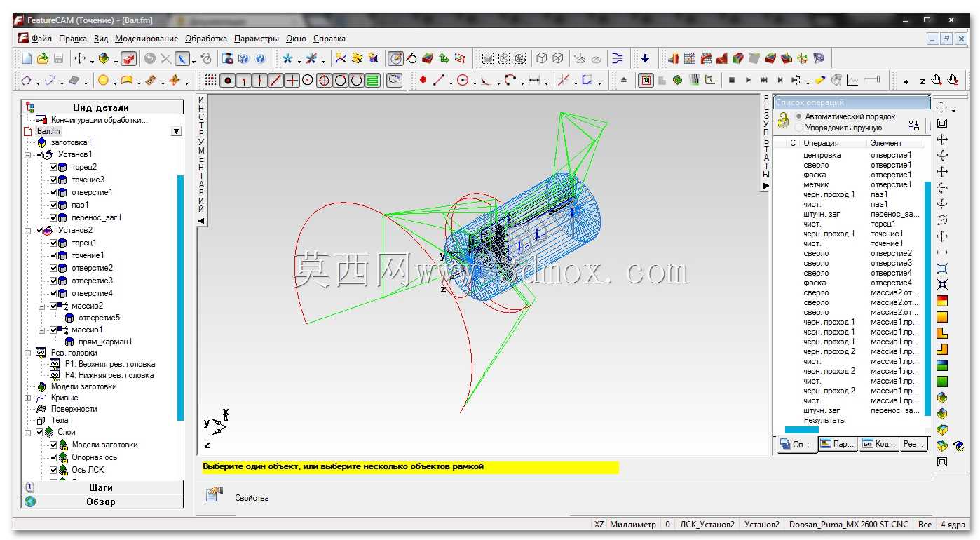The image size is (980, 540).
Task: Click the eraser clear-toolpaths icon
Action: click(819, 81)
